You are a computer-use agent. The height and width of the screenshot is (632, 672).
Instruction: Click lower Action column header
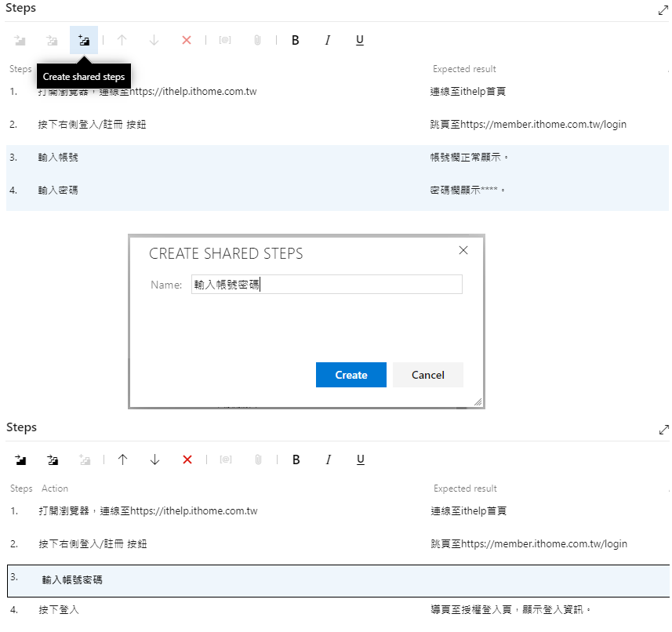54,489
